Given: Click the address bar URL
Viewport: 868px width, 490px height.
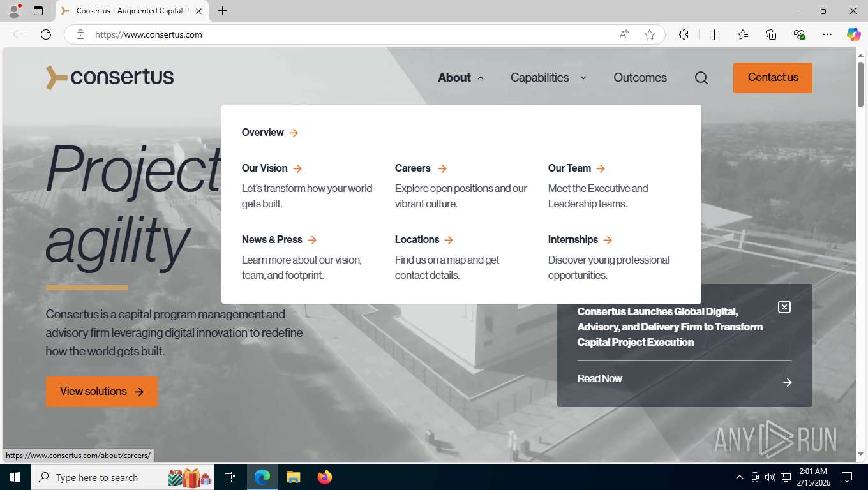Looking at the screenshot, I should [x=149, y=34].
